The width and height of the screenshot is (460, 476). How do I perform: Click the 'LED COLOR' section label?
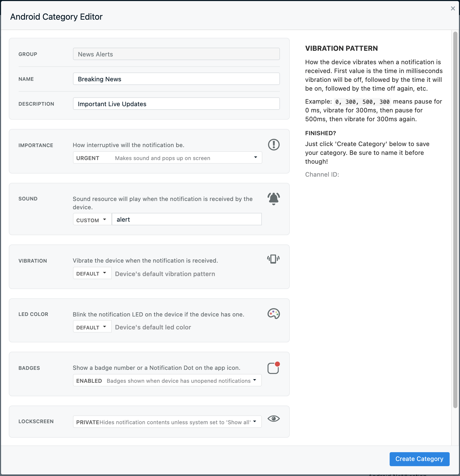coord(33,314)
